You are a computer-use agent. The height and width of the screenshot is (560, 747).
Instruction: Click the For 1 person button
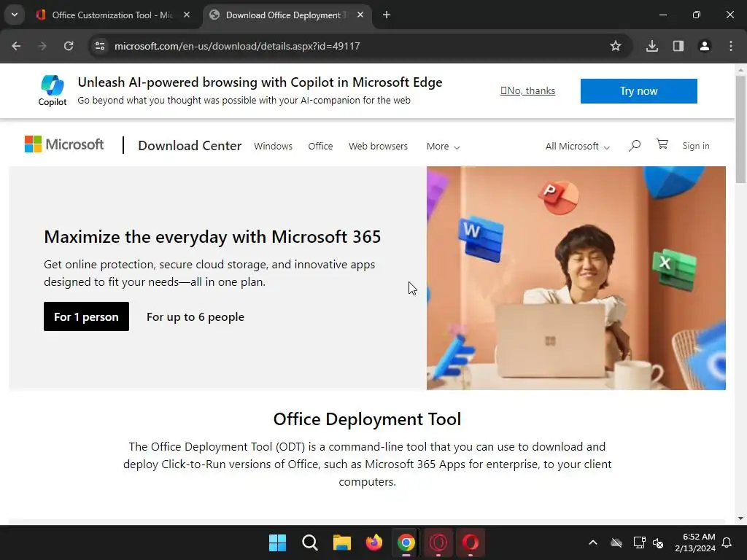pyautogui.click(x=86, y=316)
